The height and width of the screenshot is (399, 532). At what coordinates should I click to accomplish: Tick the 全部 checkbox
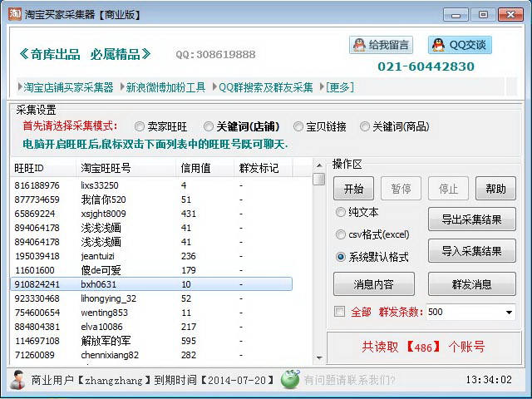click(x=339, y=312)
